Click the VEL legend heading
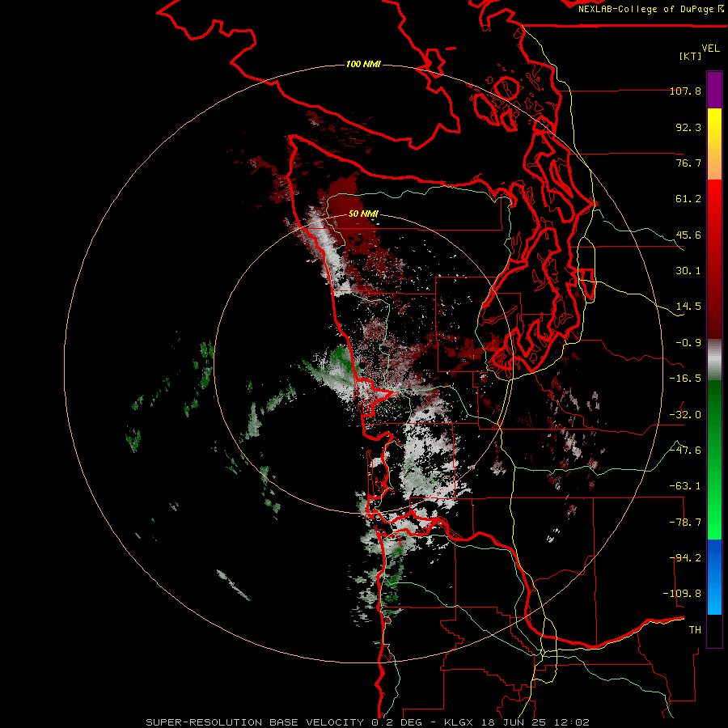This screenshot has height=728, width=728. coord(710,48)
